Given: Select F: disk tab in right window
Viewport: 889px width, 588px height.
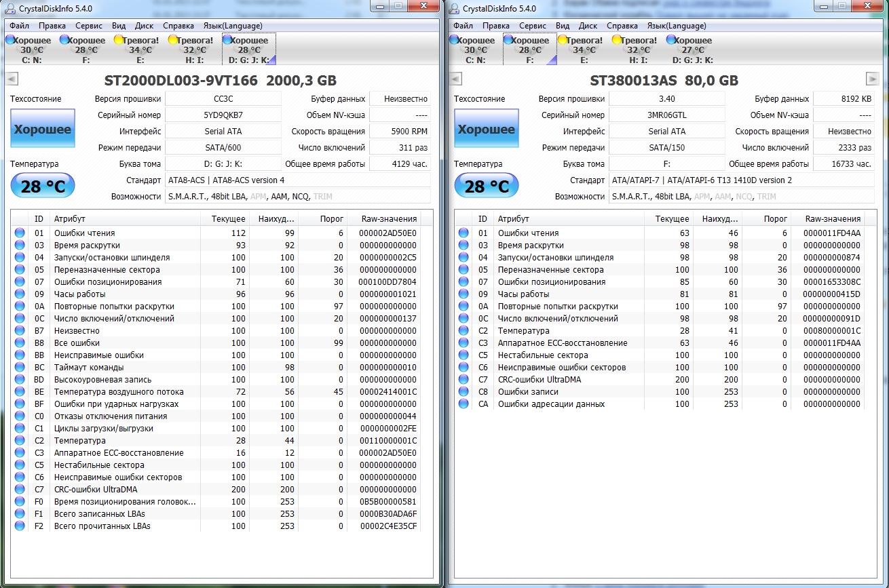Looking at the screenshot, I should pyautogui.click(x=529, y=50).
